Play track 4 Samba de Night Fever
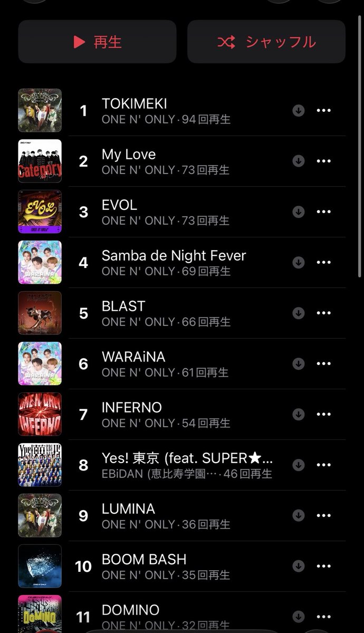This screenshot has width=364, height=633. click(x=182, y=262)
